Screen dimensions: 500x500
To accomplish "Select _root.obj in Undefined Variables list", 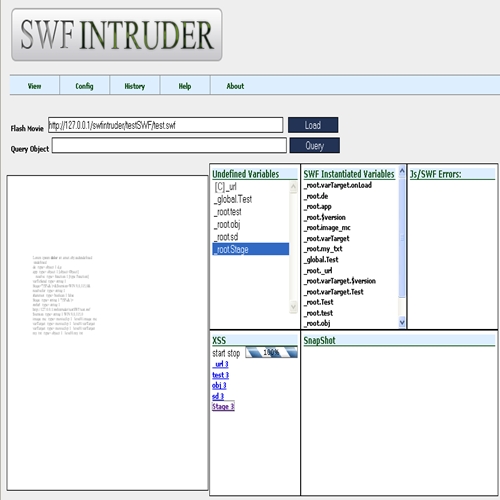I will [251, 225].
